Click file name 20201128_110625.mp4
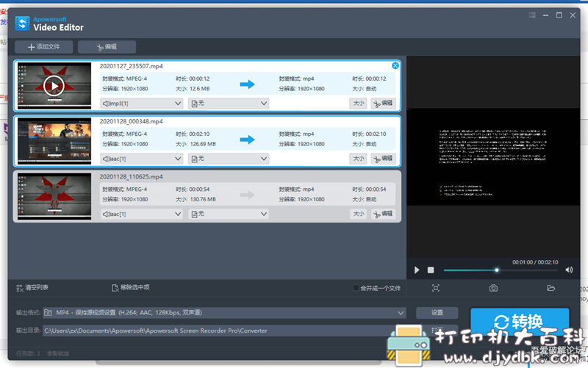588x368 pixels. coord(131,176)
